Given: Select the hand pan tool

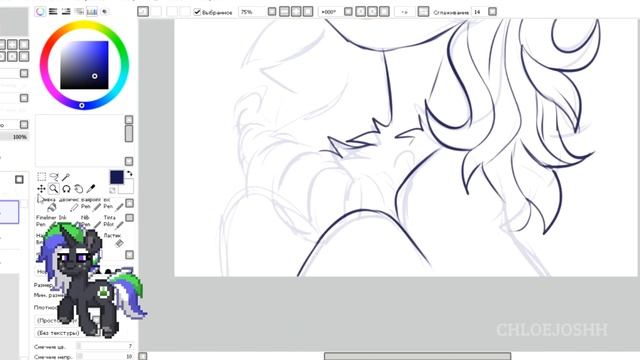Looking at the screenshot, I should coord(78,189).
